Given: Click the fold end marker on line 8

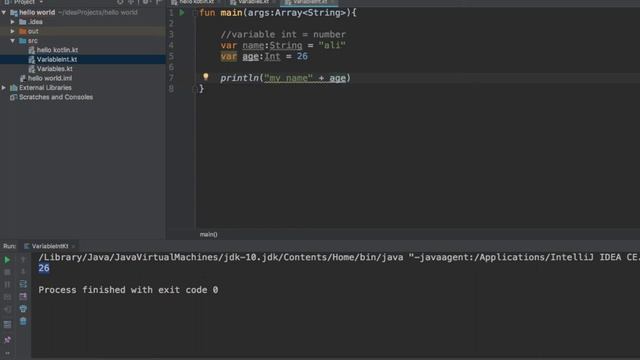Looking at the screenshot, I should click(x=195, y=89).
